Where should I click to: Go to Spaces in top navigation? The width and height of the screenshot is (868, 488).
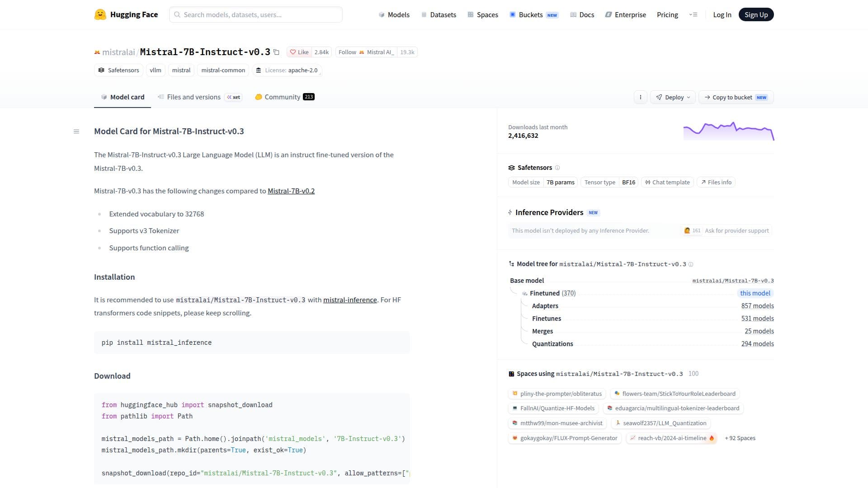pyautogui.click(x=482, y=14)
